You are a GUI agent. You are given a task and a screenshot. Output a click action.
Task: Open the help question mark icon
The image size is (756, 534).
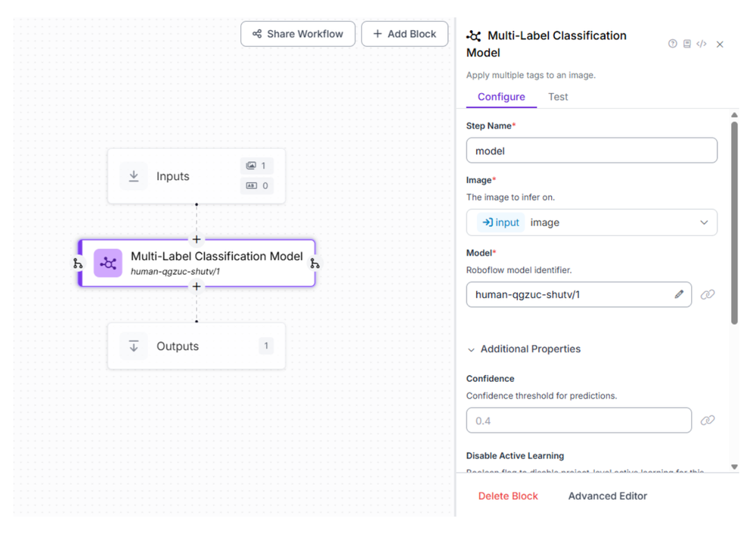(672, 44)
